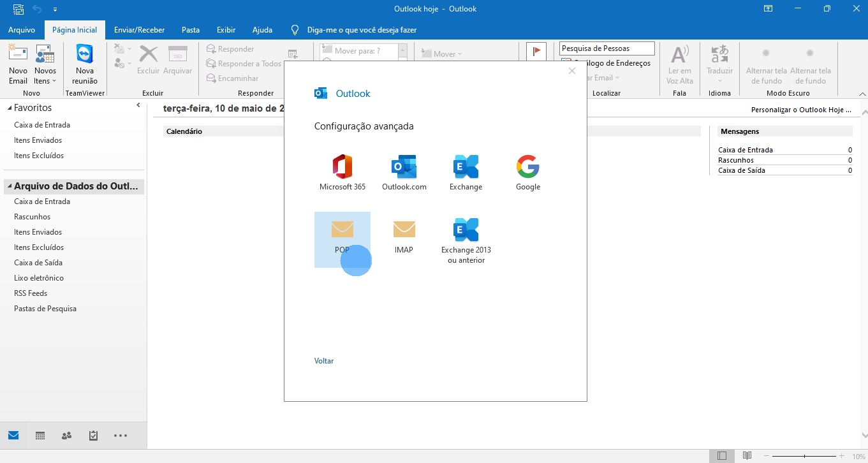Screen dimensions: 868x463
Task: Open Pastas de Pesquisa
Action: (45, 309)
